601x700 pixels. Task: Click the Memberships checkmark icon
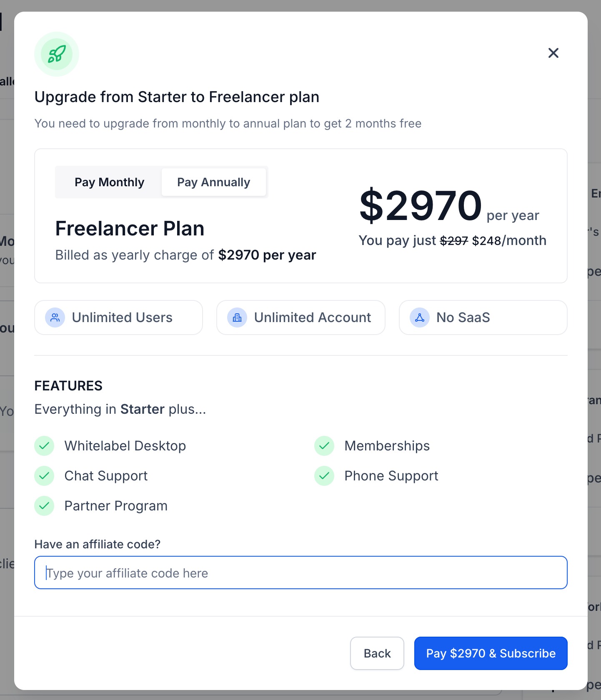[324, 446]
